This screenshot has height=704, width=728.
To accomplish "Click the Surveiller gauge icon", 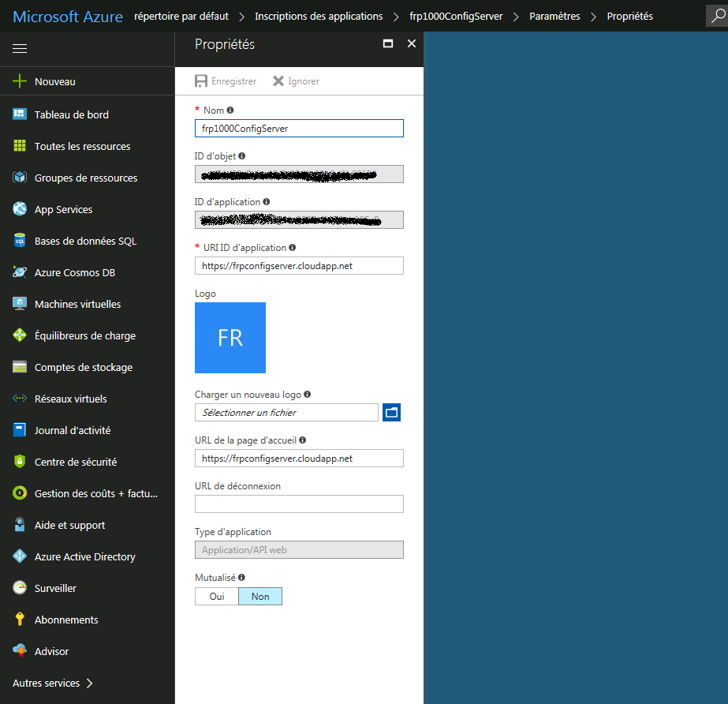I will click(20, 588).
